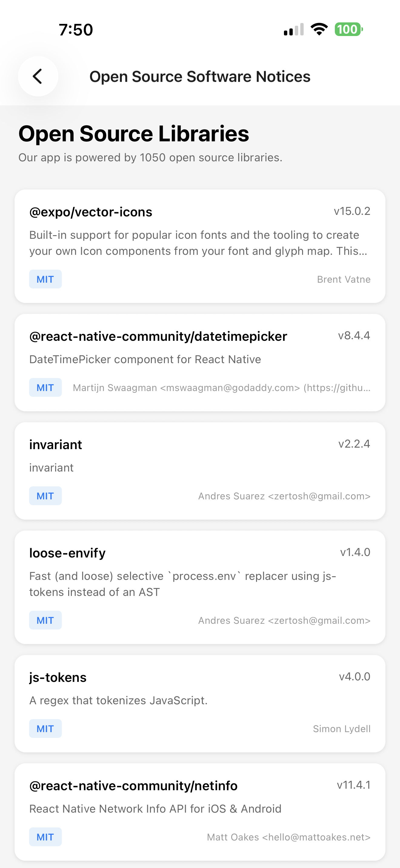The width and height of the screenshot is (400, 868).
Task: Tap MIT license badge under invariant
Action: 45,496
